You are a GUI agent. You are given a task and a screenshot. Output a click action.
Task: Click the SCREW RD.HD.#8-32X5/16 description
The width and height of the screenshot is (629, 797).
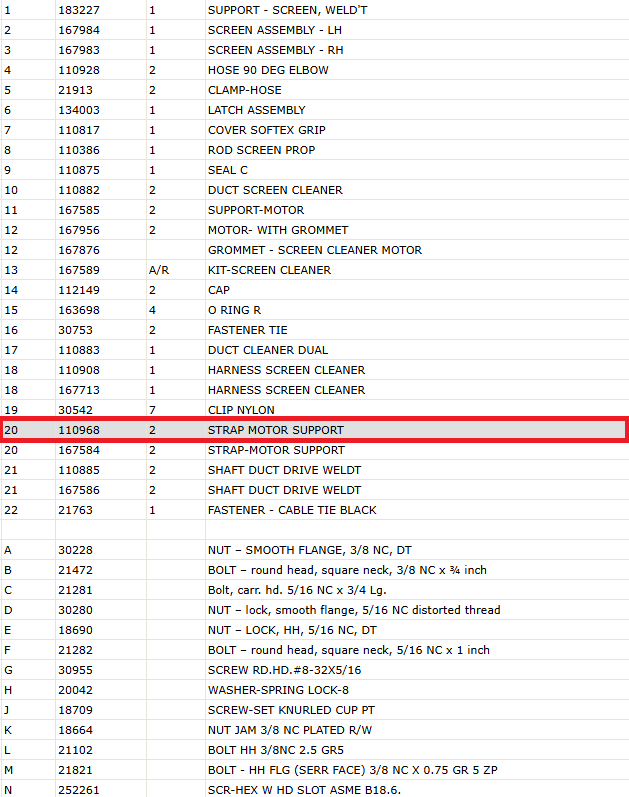[284, 670]
